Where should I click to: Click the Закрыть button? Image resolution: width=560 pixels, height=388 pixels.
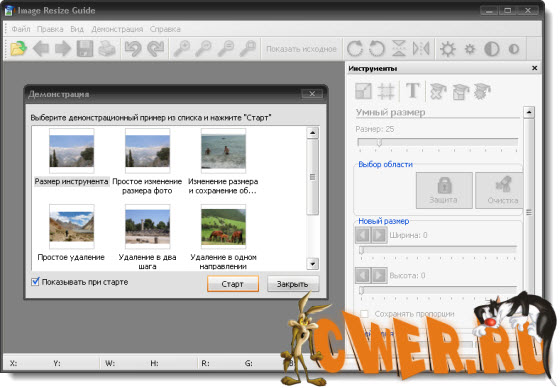[293, 284]
